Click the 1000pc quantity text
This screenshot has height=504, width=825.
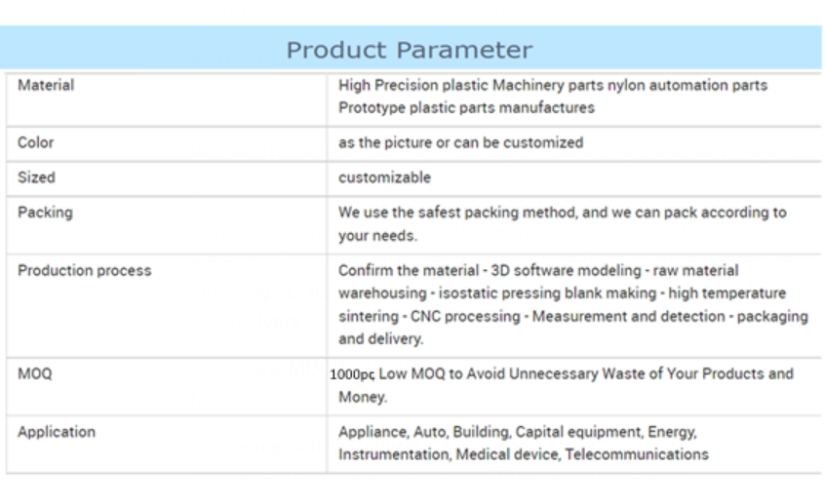[x=352, y=374]
